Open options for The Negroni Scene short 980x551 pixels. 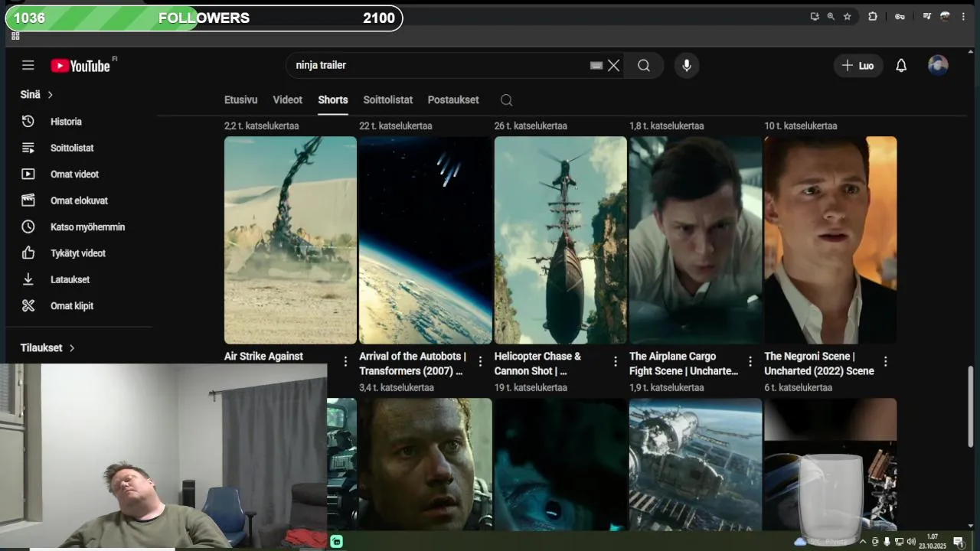click(x=886, y=361)
